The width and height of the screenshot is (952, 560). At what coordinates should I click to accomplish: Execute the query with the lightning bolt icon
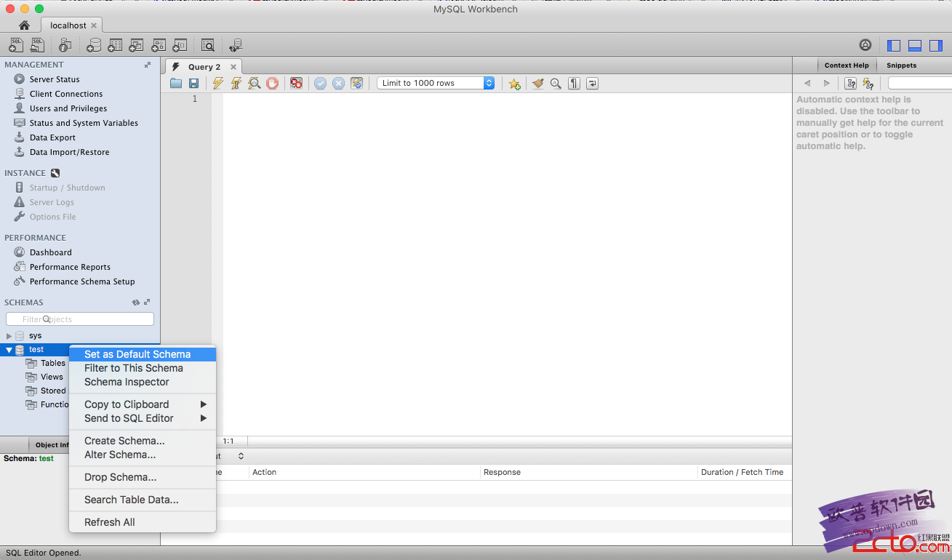pos(217,83)
